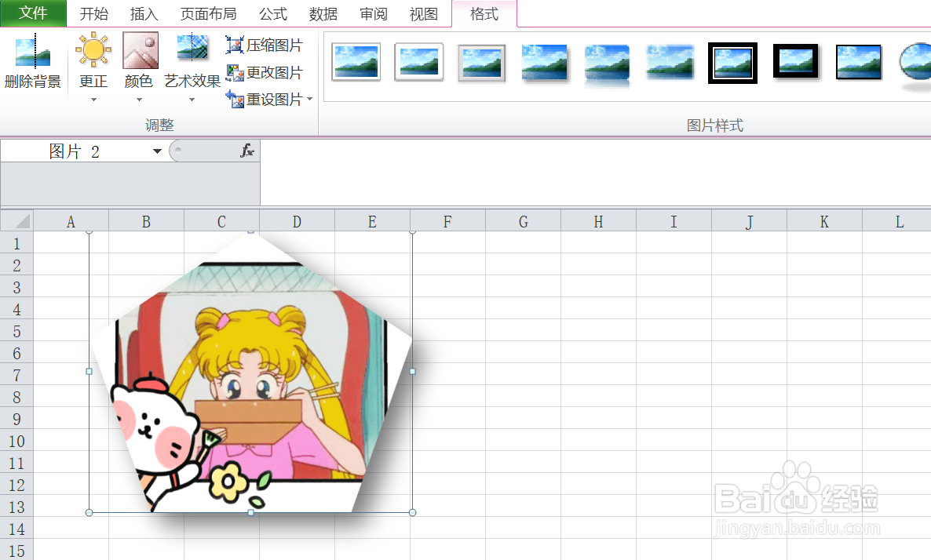This screenshot has height=560, width=931.
Task: Click the picture's bottom-right corner handle
Action: point(413,512)
